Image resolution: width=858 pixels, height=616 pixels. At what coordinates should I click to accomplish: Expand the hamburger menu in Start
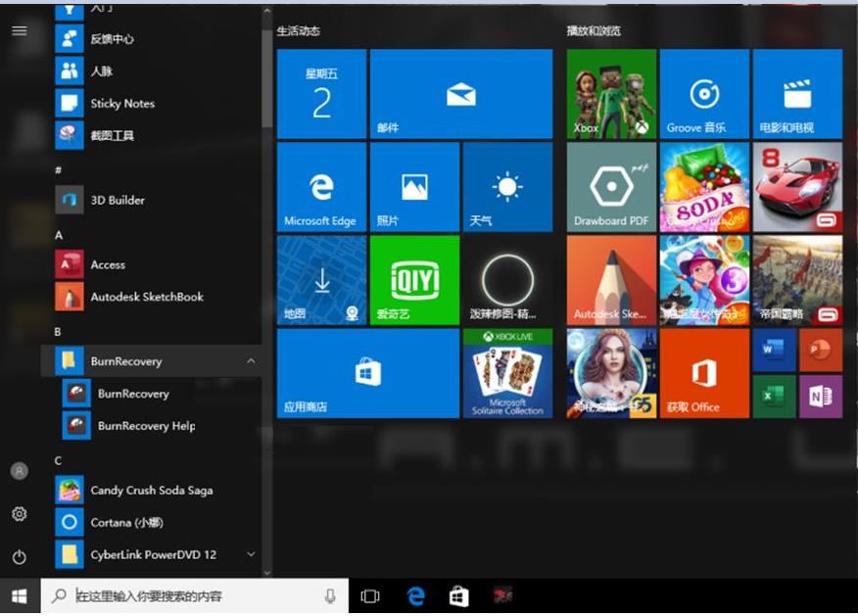[19, 30]
